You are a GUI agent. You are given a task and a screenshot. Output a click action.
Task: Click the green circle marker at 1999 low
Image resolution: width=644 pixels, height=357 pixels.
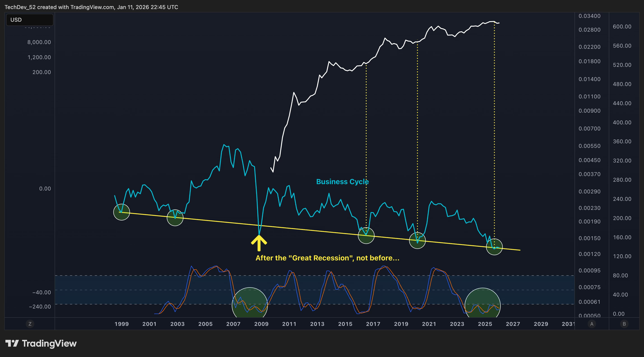(x=121, y=212)
